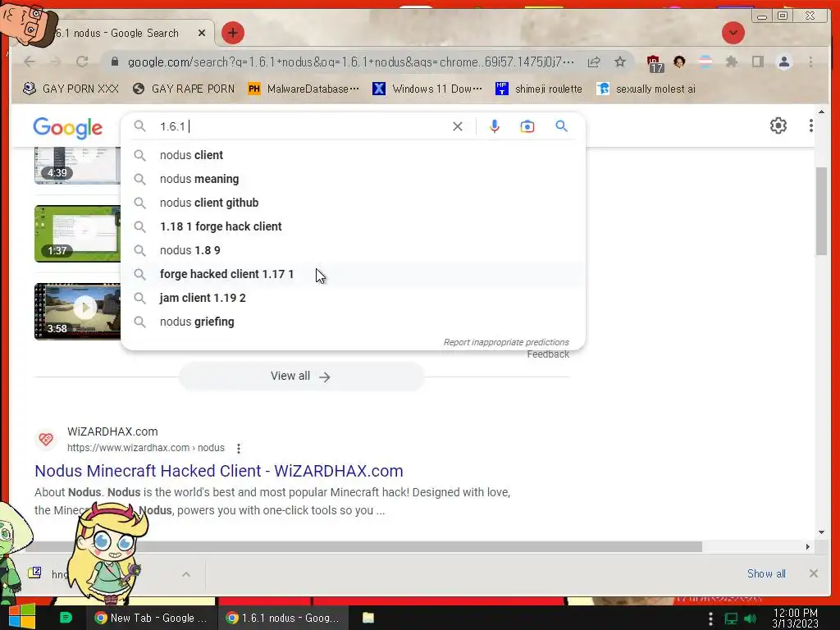840x630 pixels.
Task: Open the WiZARDHAX result three-dot menu
Action: pos(239,448)
